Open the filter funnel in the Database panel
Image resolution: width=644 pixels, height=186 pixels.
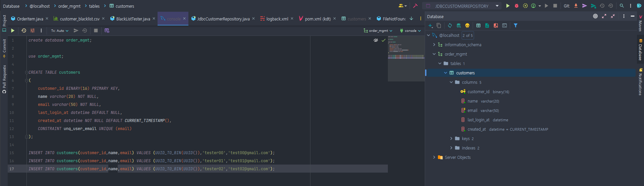point(516,25)
